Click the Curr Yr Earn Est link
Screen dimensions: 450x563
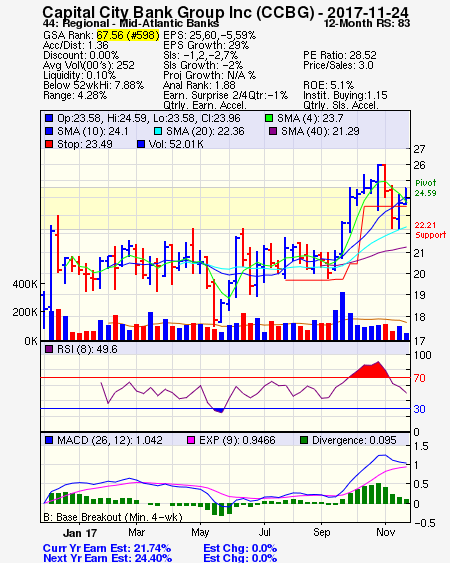pyautogui.click(x=107, y=548)
